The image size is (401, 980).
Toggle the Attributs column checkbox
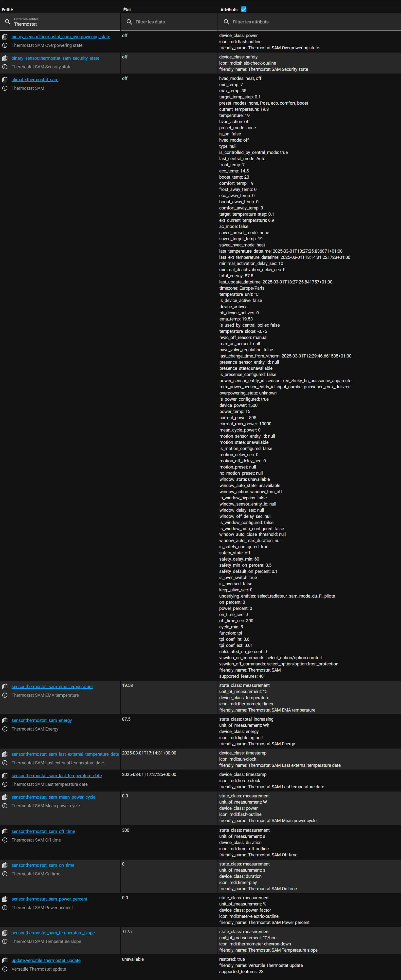(244, 9)
